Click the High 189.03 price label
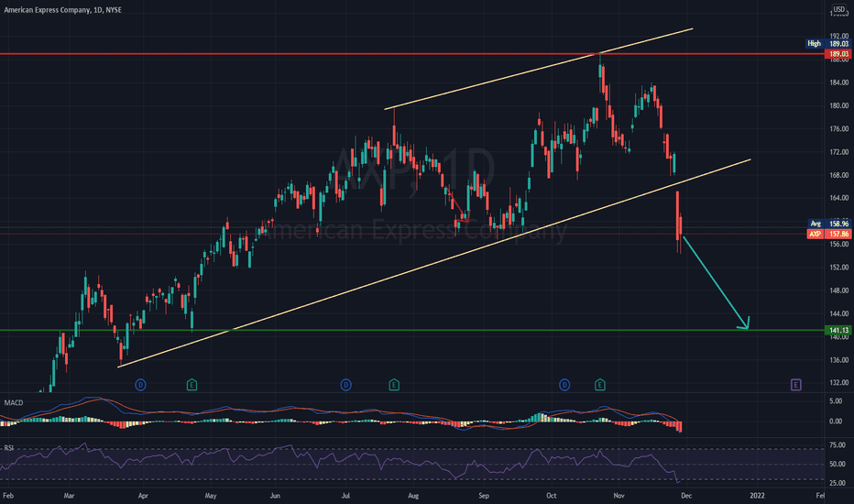 [827, 44]
